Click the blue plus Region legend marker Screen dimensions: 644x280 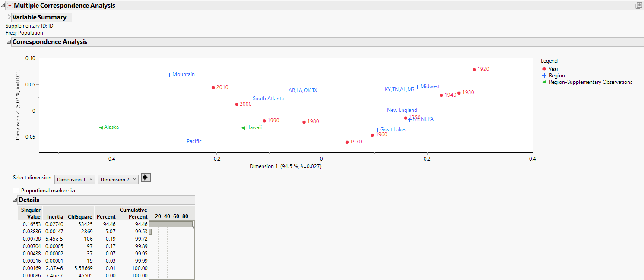tap(544, 76)
